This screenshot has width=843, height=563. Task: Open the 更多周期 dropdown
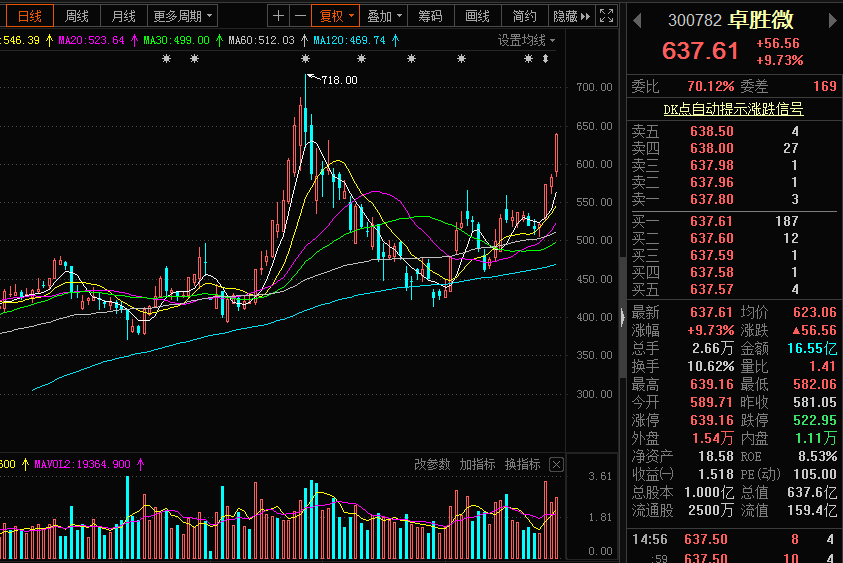click(x=183, y=16)
